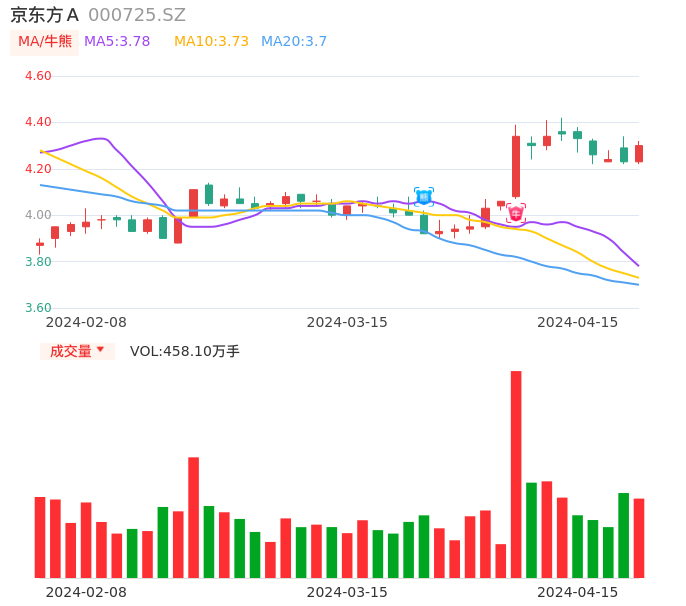Toggle the MA/牛熊 indicator button

pos(45,42)
